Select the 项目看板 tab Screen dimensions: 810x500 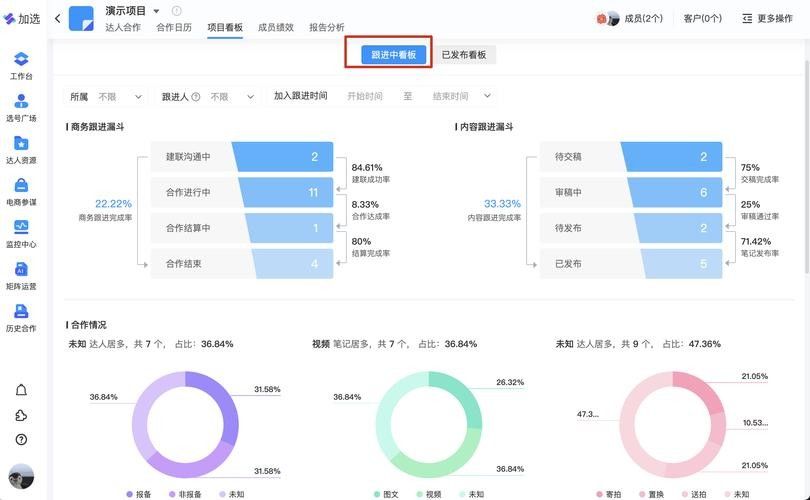[225, 27]
